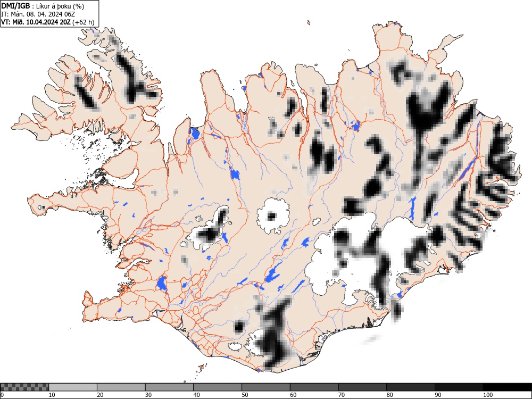Click the 60-70% dark gray legend swatch
This screenshot has height=399, width=532.
coord(314,387)
